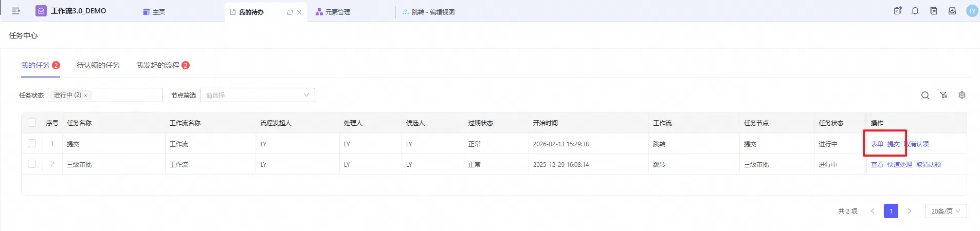Open the advanced filter icon

943,95
